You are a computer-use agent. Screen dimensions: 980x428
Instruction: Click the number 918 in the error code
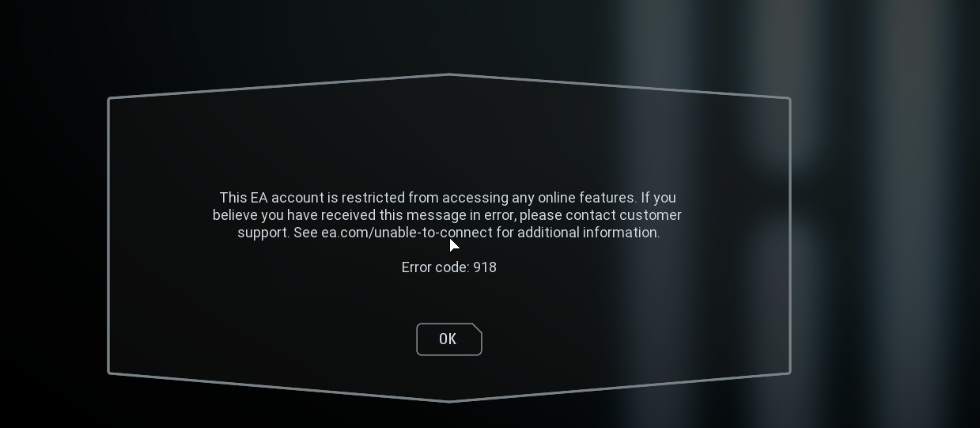click(x=485, y=267)
